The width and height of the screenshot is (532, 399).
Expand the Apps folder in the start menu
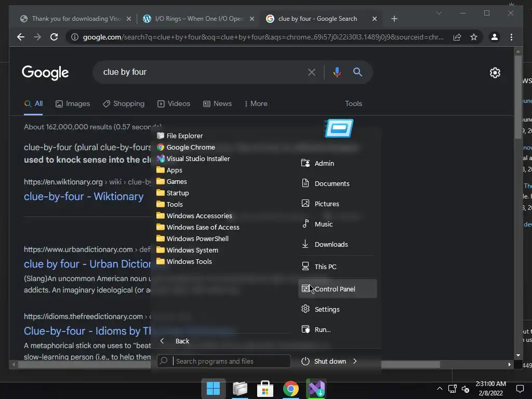[169, 170]
